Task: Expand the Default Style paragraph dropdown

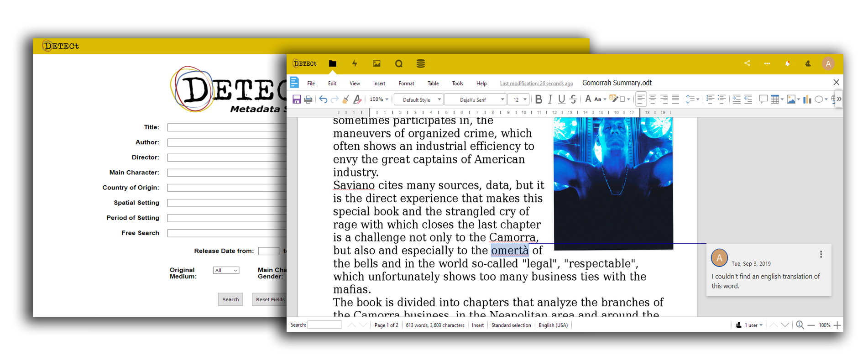Action: point(439,99)
